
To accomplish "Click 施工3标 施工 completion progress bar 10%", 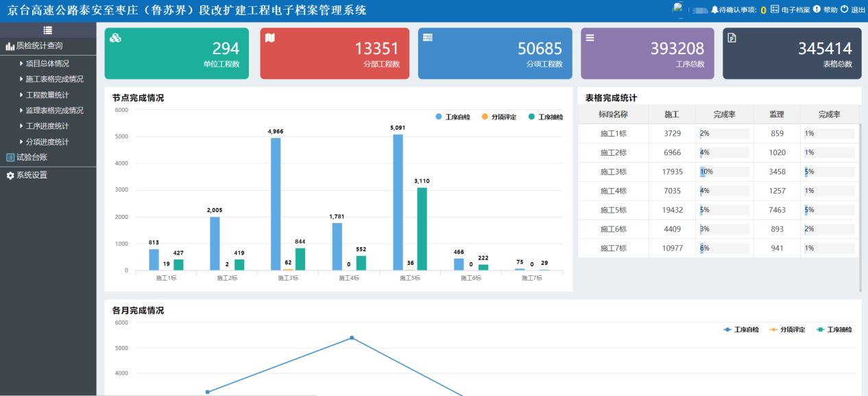I will pos(724,172).
